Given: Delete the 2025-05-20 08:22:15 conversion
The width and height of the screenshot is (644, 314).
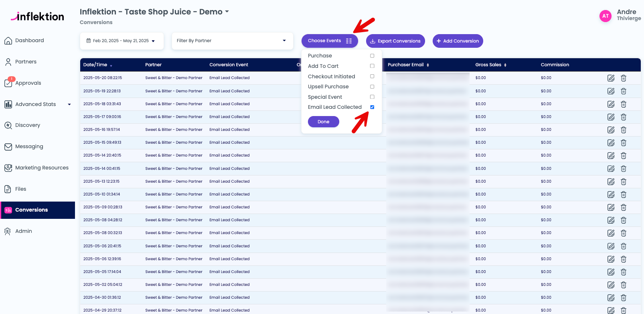Looking at the screenshot, I should pyautogui.click(x=624, y=78).
